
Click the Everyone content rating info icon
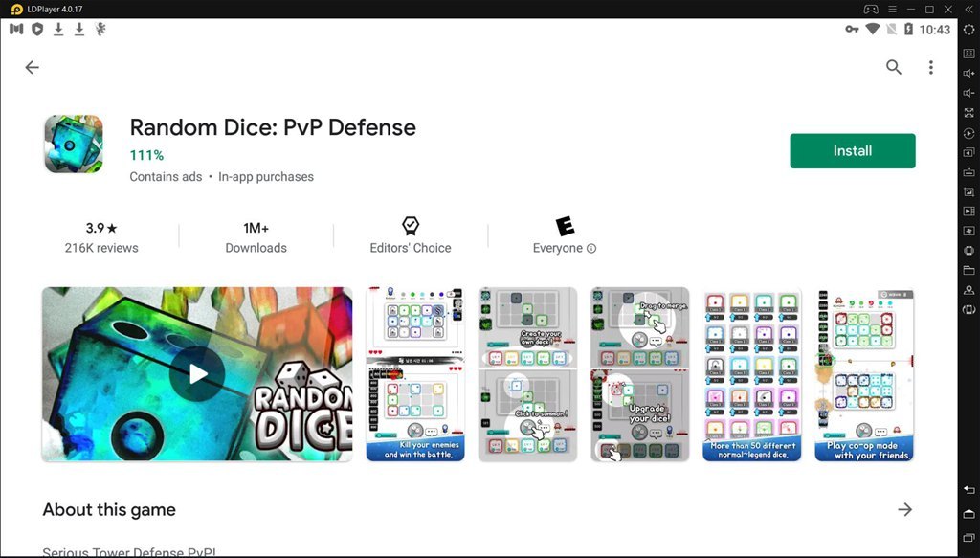click(x=591, y=248)
